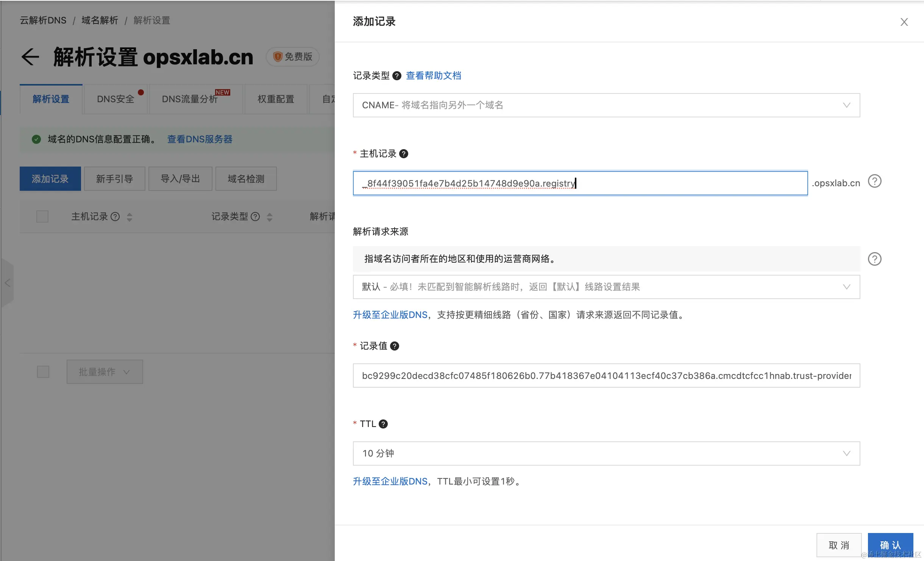
Task: Switch to the 权重配置 tab
Action: 275,99
